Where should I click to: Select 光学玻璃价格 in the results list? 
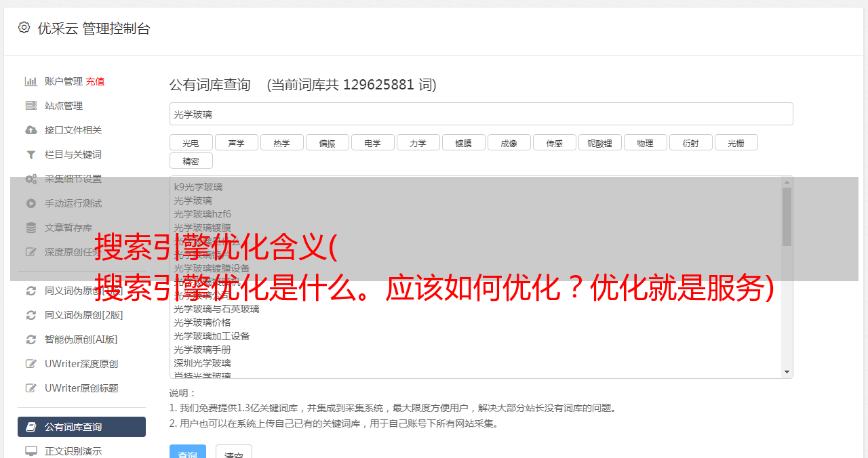point(202,322)
